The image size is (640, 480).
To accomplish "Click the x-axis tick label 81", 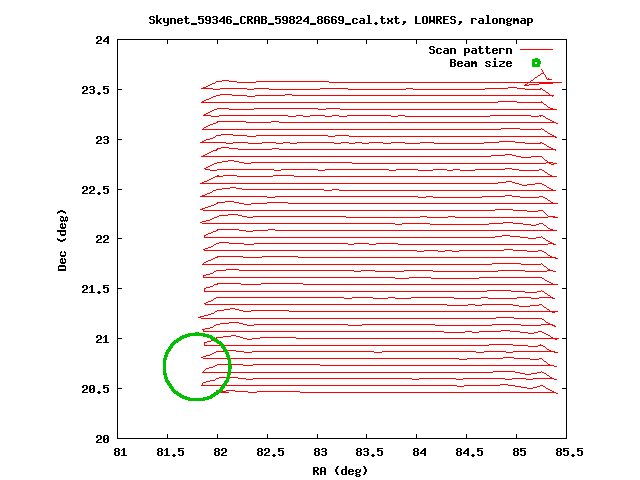I will point(120,452).
